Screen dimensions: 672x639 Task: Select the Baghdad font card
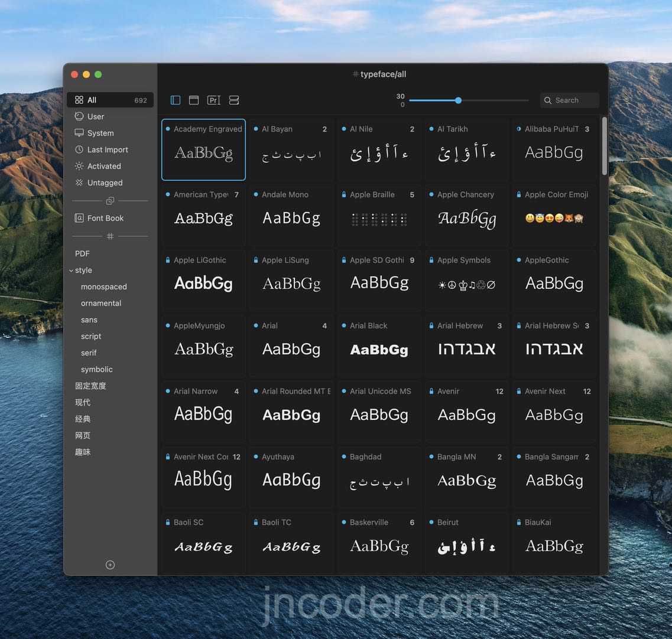click(x=379, y=477)
